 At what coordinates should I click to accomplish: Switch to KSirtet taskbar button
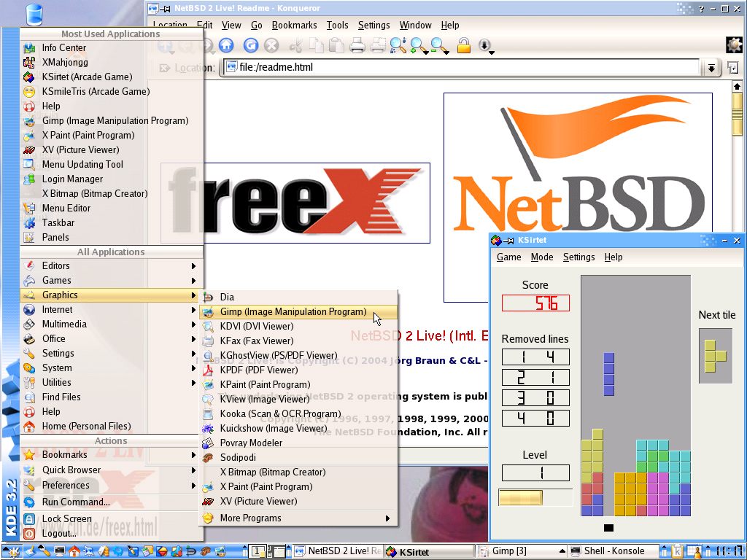click(x=429, y=551)
